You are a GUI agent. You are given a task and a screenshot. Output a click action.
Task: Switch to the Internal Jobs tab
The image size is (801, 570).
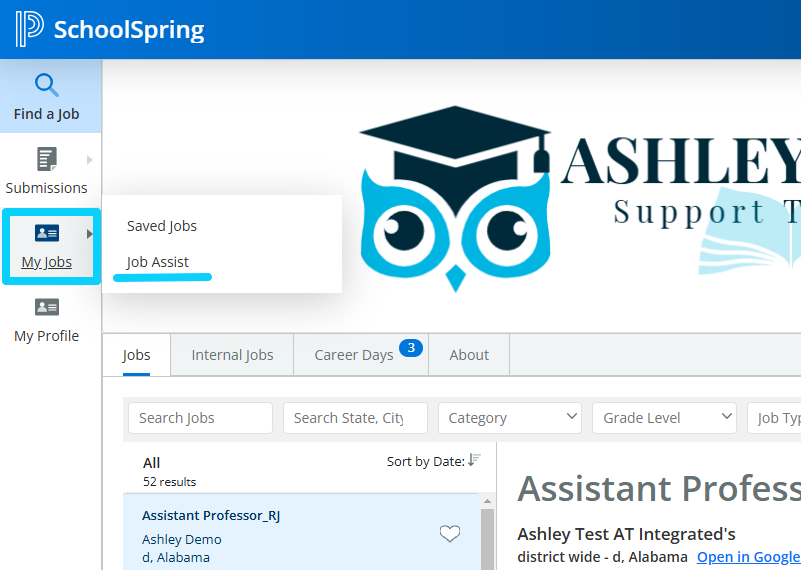(232, 355)
